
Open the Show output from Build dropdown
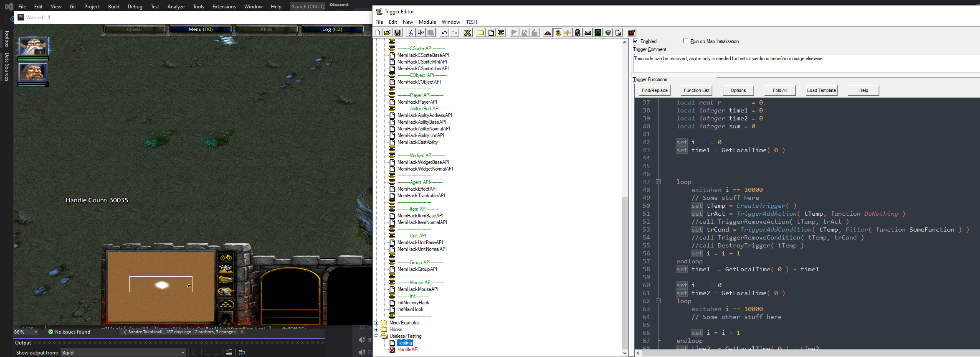coord(123,353)
